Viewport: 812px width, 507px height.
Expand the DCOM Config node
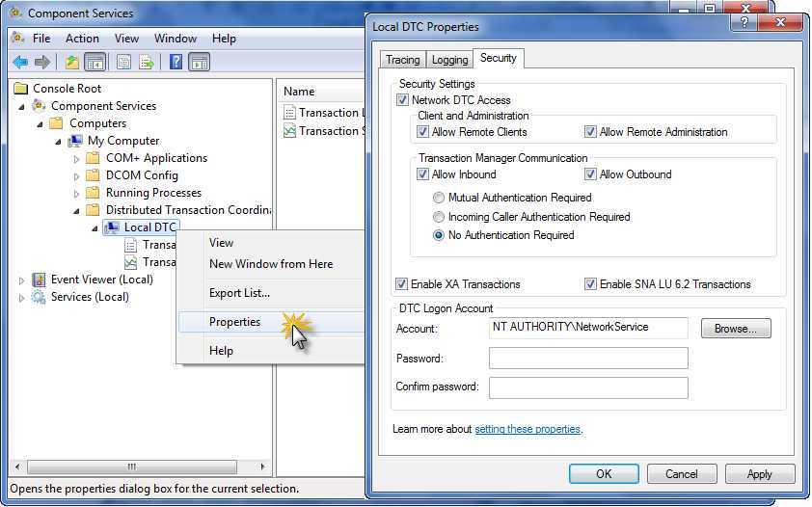pos(76,176)
